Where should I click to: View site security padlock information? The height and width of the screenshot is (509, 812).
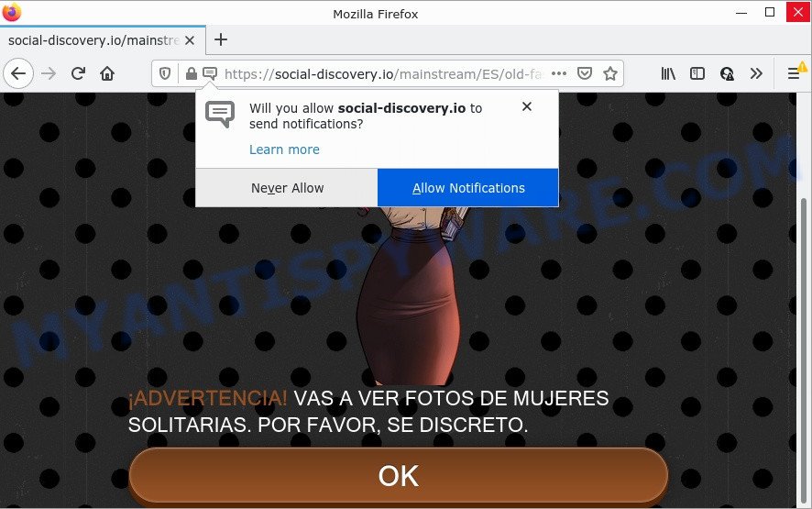click(x=192, y=73)
